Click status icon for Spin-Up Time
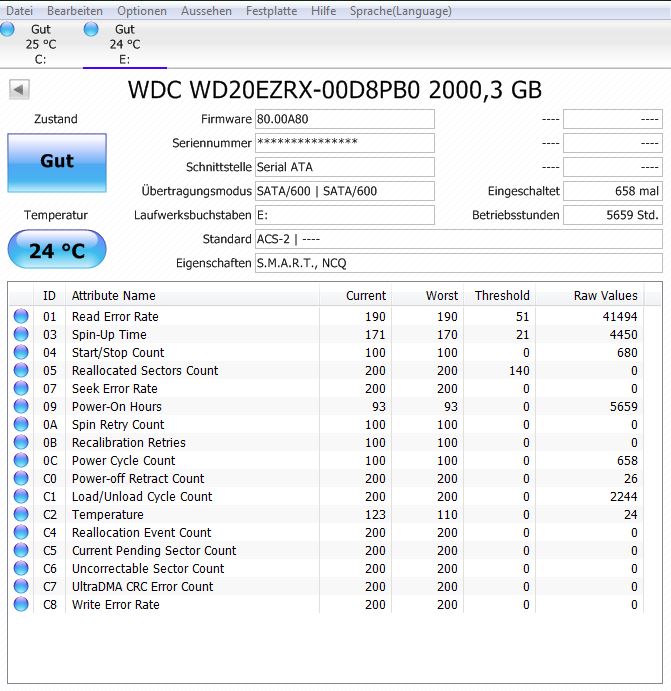 pyautogui.click(x=21, y=334)
